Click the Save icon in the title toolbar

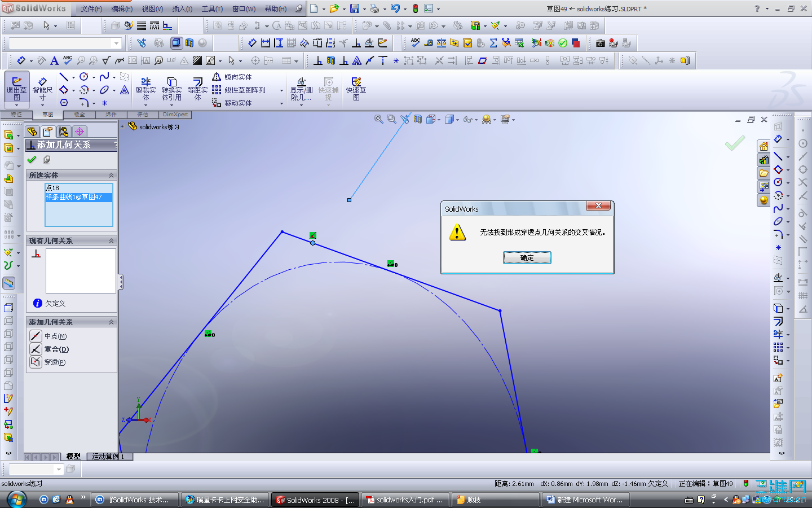point(355,8)
